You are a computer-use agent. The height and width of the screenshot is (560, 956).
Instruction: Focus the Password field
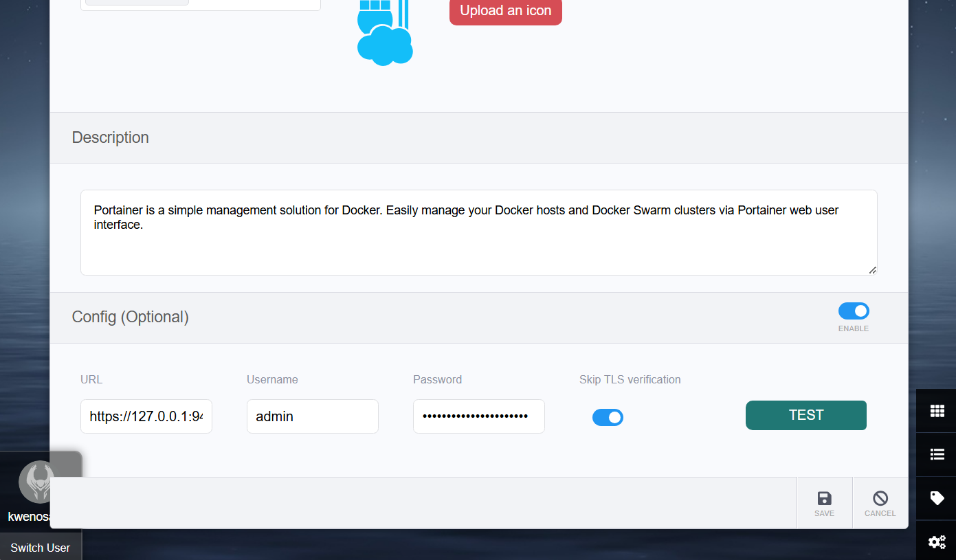[x=478, y=416]
